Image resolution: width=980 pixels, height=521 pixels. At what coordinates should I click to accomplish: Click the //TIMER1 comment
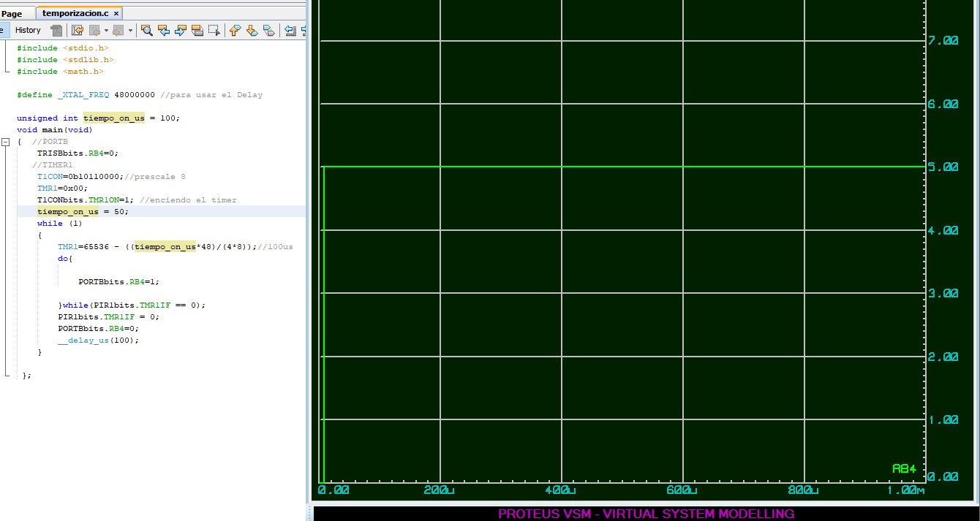pos(53,165)
